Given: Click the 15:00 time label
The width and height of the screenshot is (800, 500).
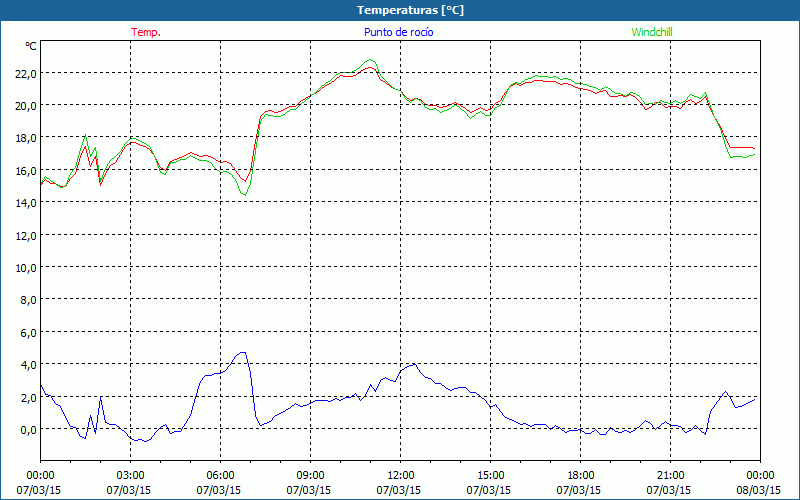Looking at the screenshot, I should coord(490,476).
